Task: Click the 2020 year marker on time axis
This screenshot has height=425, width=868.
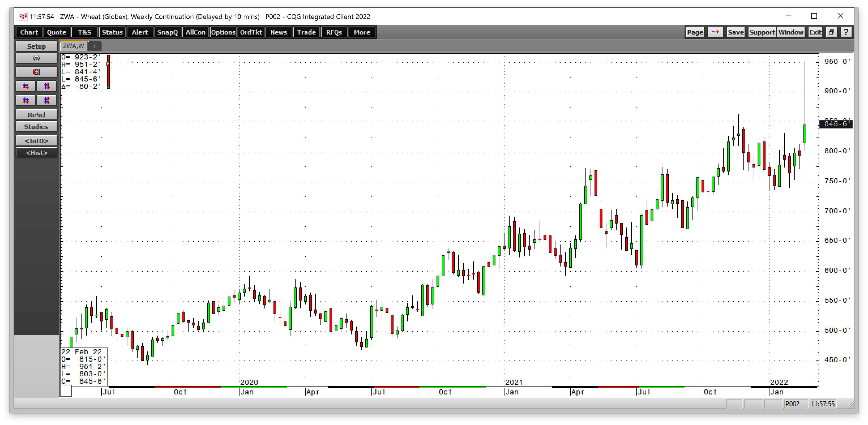Action: [x=249, y=382]
